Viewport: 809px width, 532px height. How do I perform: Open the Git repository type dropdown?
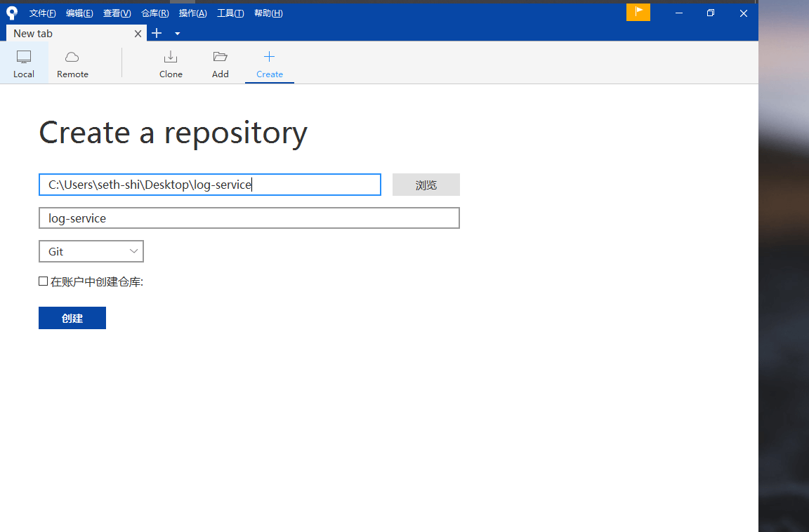click(x=91, y=251)
